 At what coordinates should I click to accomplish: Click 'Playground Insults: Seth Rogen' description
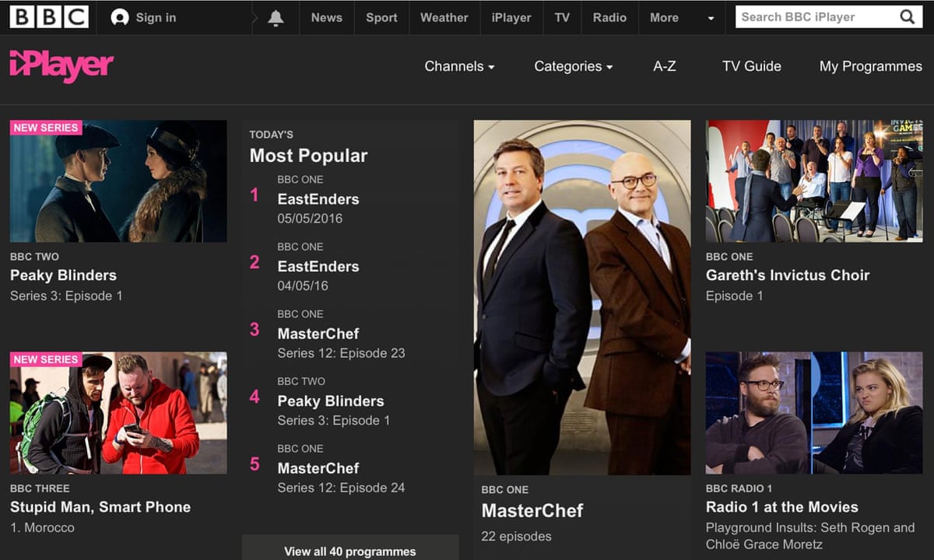[810, 536]
